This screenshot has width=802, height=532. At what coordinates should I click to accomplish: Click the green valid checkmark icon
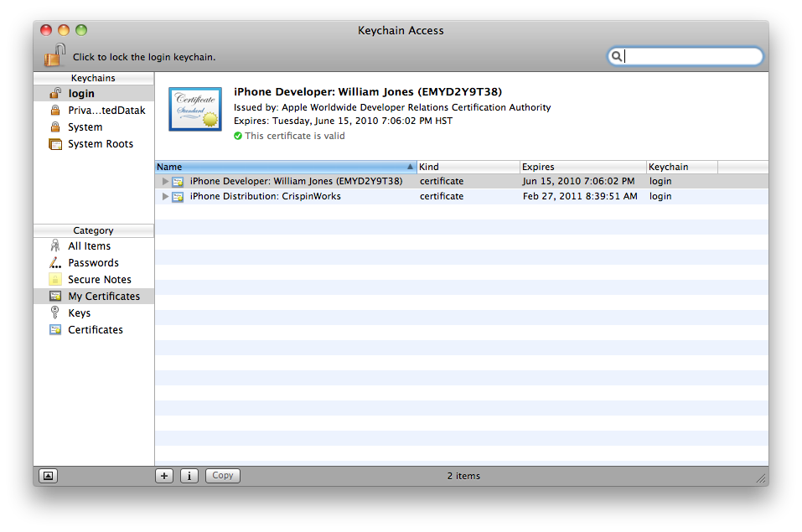(x=238, y=136)
